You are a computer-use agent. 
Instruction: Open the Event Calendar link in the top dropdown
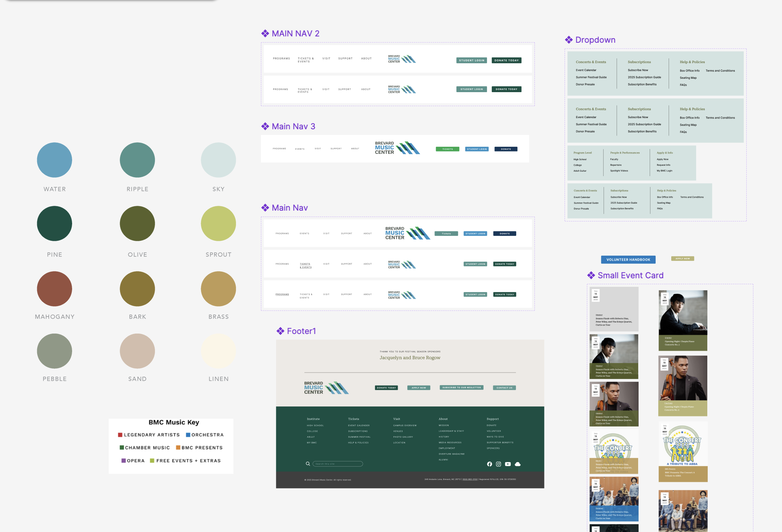[x=586, y=70]
